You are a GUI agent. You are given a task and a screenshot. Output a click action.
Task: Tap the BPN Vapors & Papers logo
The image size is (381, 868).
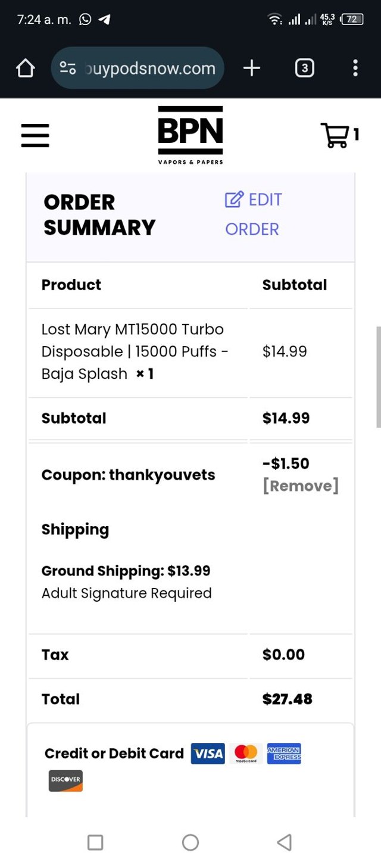(x=190, y=135)
